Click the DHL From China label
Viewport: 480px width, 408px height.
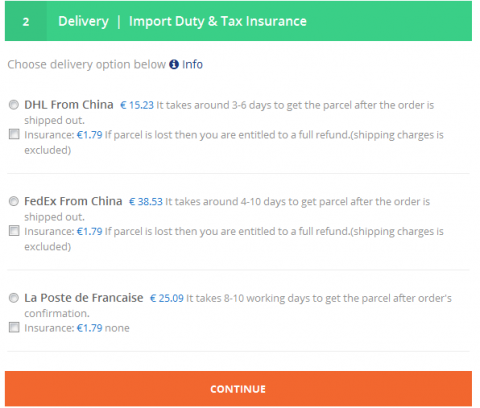coord(69,105)
